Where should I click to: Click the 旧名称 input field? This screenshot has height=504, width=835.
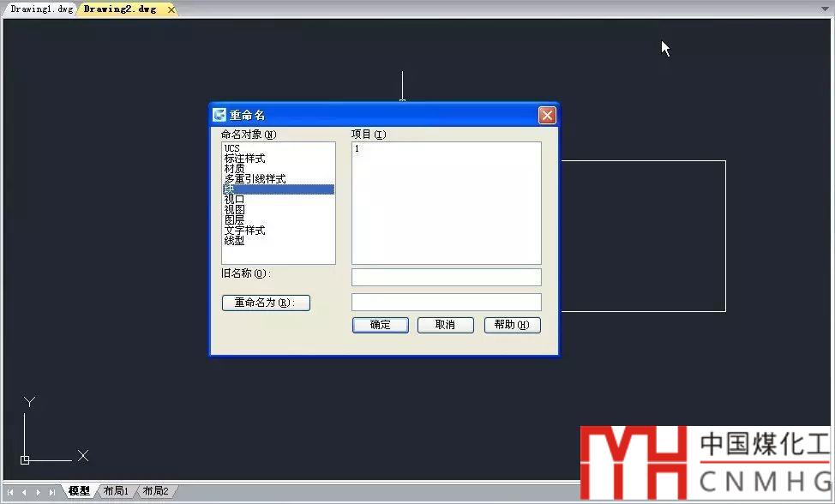pyautogui.click(x=447, y=277)
